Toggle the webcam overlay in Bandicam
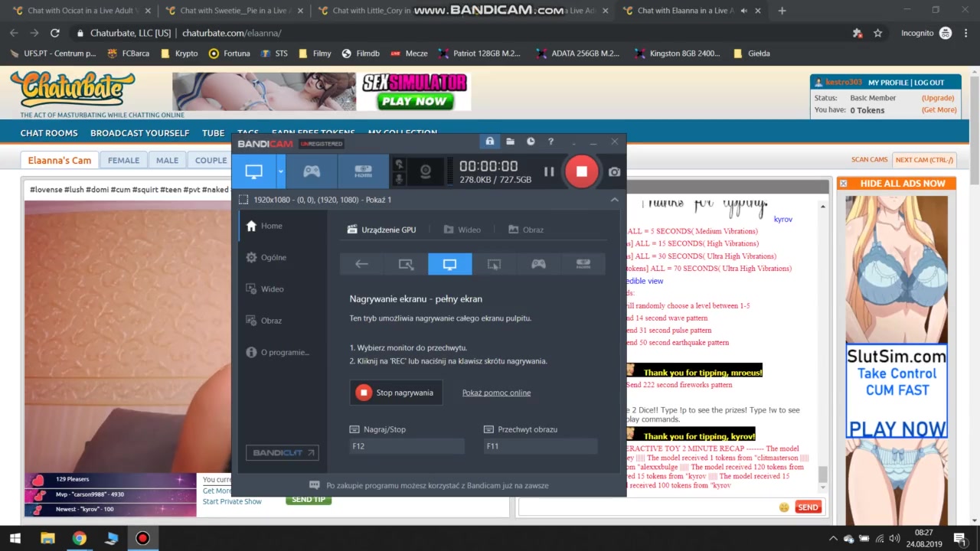This screenshot has height=551, width=980. [x=426, y=172]
